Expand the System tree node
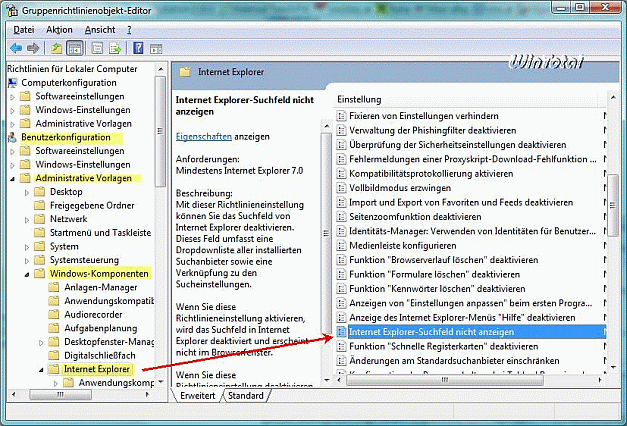This screenshot has height=426, width=627. (27, 247)
